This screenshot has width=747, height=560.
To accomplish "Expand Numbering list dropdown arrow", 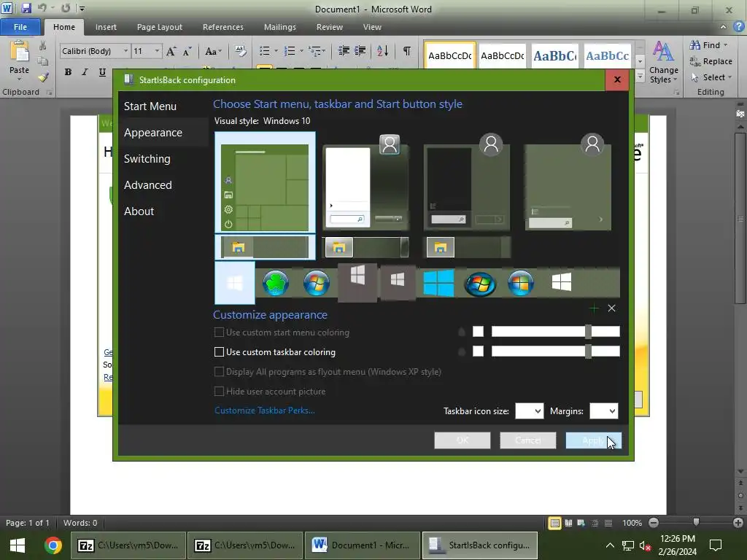I will click(301, 51).
